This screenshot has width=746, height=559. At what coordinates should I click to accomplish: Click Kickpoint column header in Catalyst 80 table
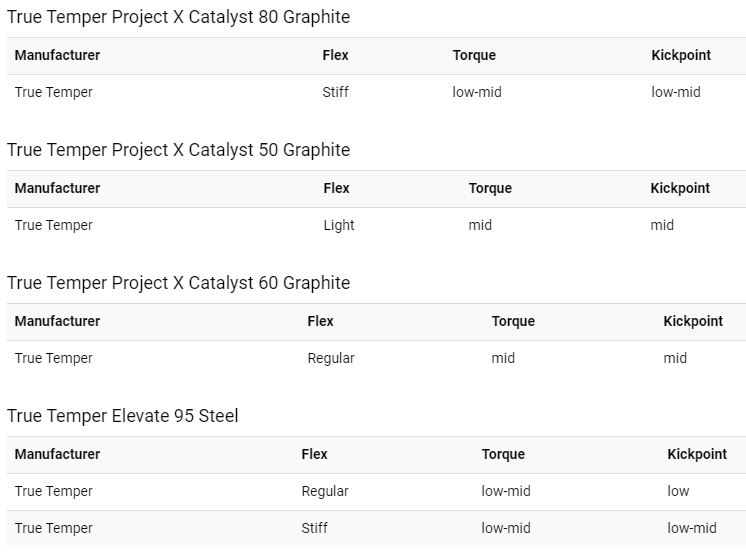point(681,55)
